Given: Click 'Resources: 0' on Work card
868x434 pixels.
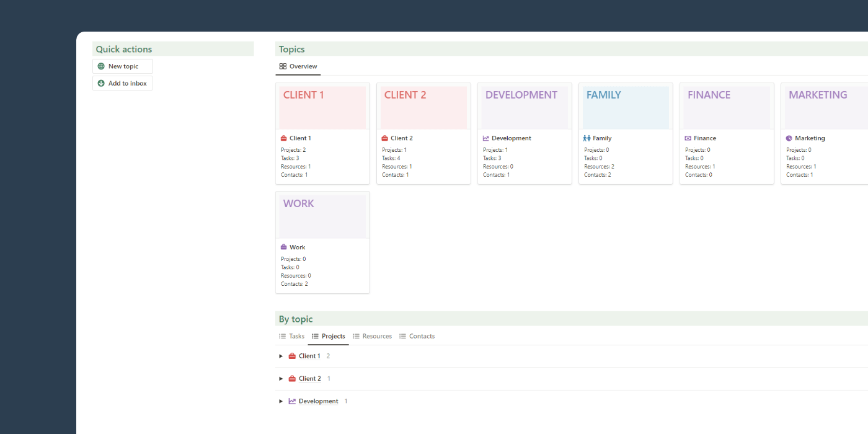Looking at the screenshot, I should pyautogui.click(x=296, y=276).
